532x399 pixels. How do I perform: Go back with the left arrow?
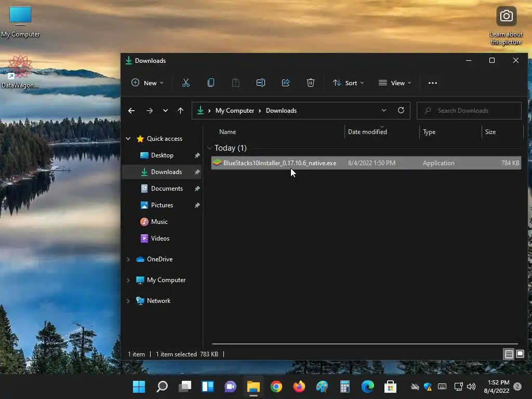pos(131,111)
